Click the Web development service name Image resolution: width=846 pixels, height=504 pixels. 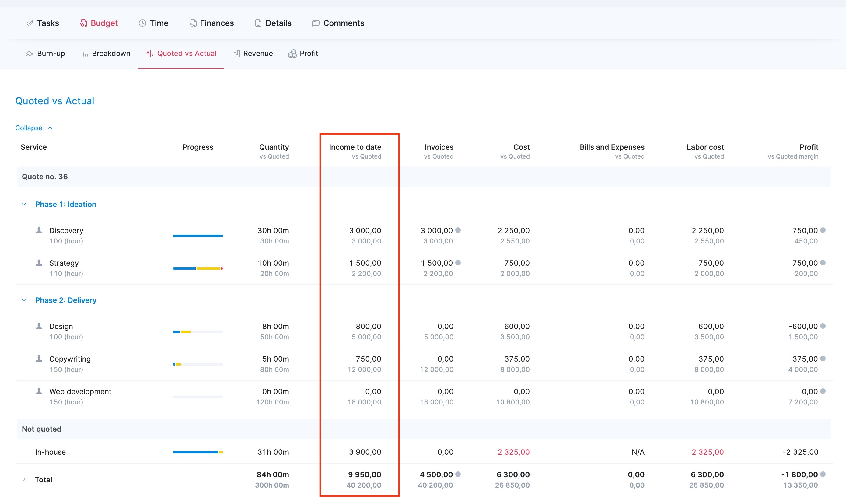point(80,392)
